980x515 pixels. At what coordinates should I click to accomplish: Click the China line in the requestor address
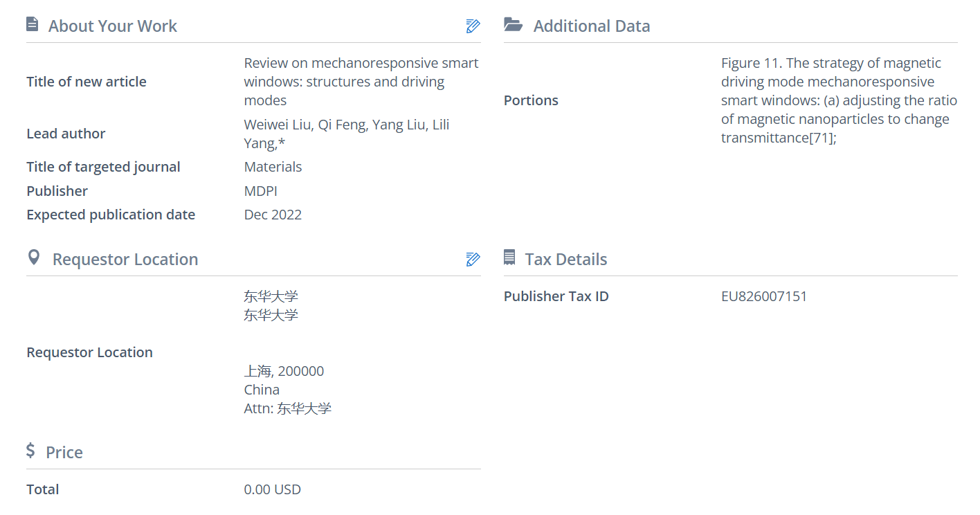point(262,390)
